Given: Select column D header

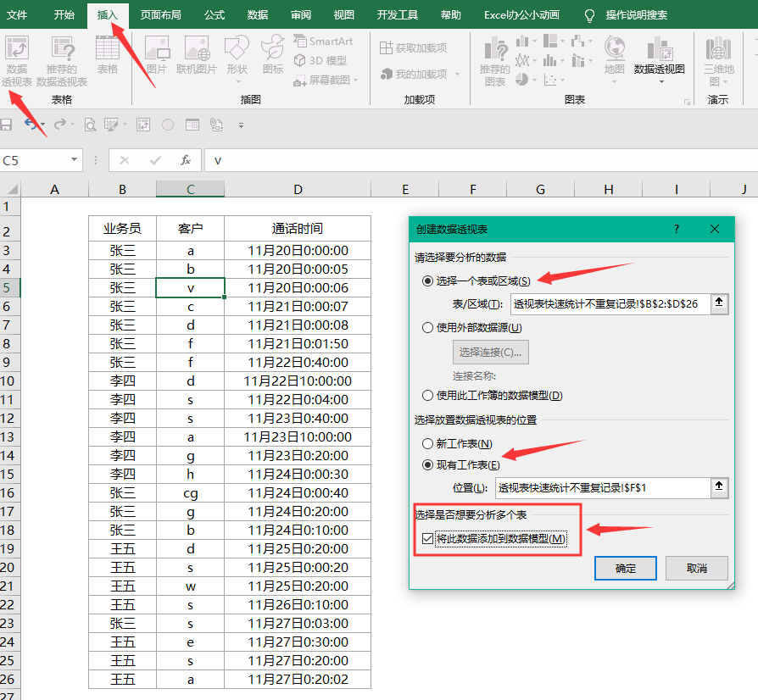Looking at the screenshot, I should [298, 189].
